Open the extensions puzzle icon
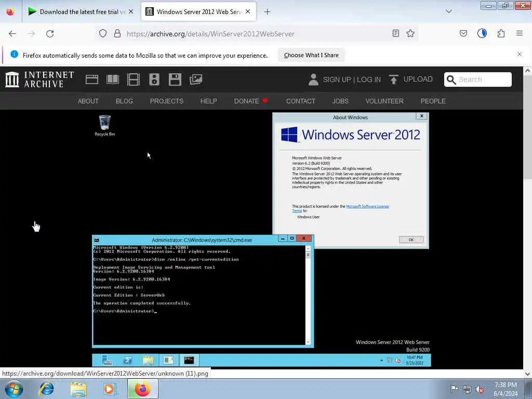Screen dimensions: 532x399 point(501,33)
